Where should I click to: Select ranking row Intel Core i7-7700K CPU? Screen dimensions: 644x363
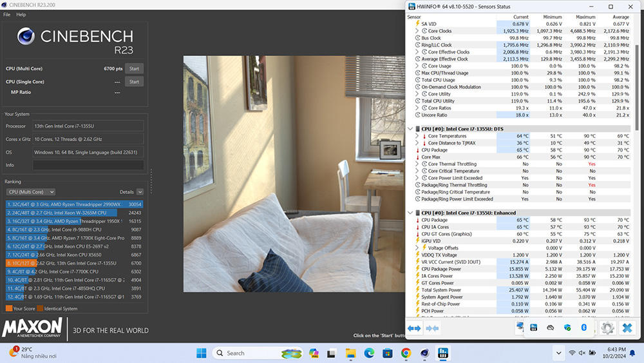pyautogui.click(x=74, y=271)
